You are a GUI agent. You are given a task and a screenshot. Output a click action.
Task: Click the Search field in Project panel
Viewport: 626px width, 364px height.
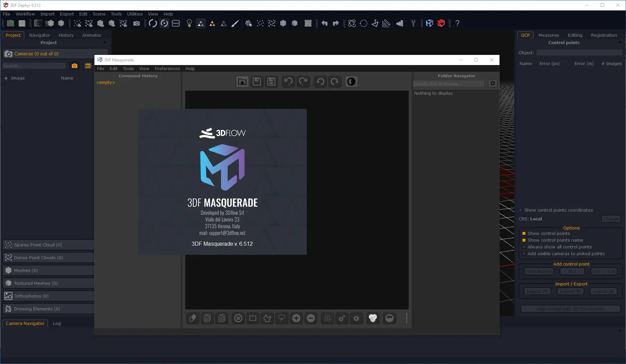pos(34,66)
